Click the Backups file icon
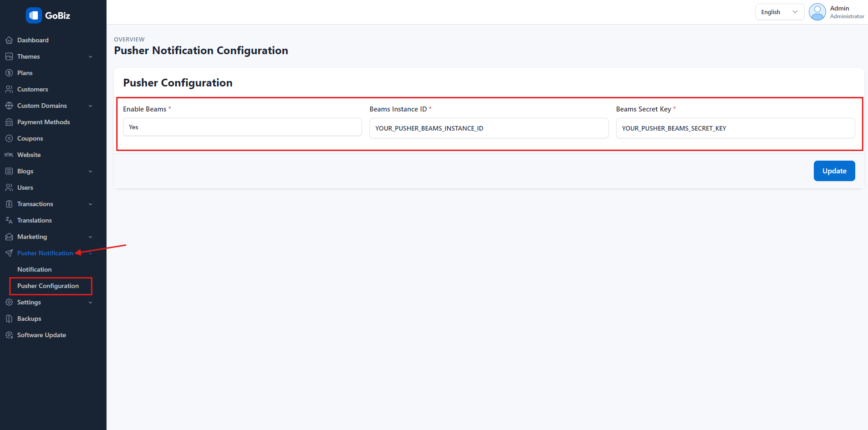The width and height of the screenshot is (868, 430). tap(9, 319)
